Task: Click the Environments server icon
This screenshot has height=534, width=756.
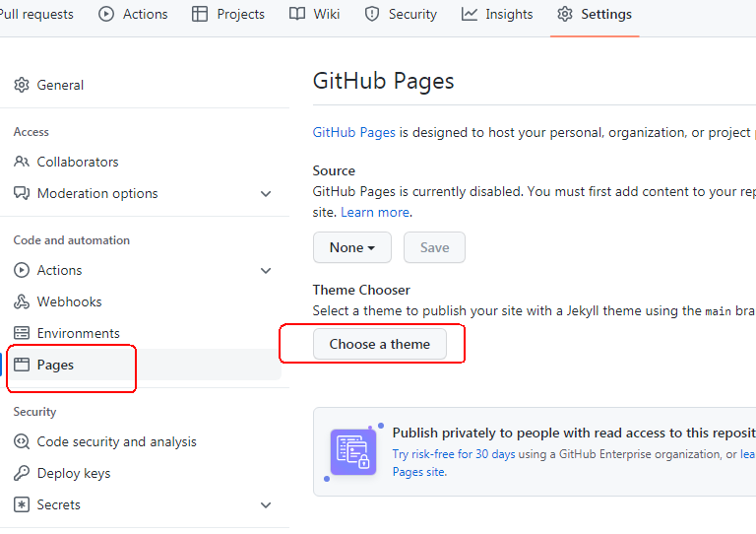Action: coord(22,333)
